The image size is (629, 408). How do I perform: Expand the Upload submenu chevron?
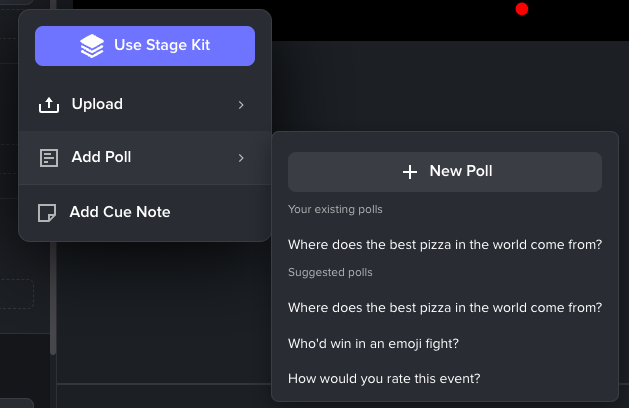tap(241, 105)
